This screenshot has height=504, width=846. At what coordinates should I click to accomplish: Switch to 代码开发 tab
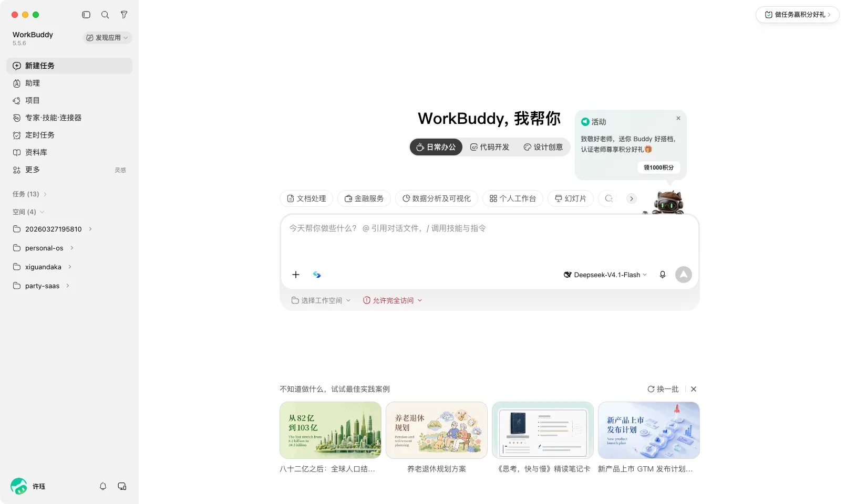click(x=490, y=147)
